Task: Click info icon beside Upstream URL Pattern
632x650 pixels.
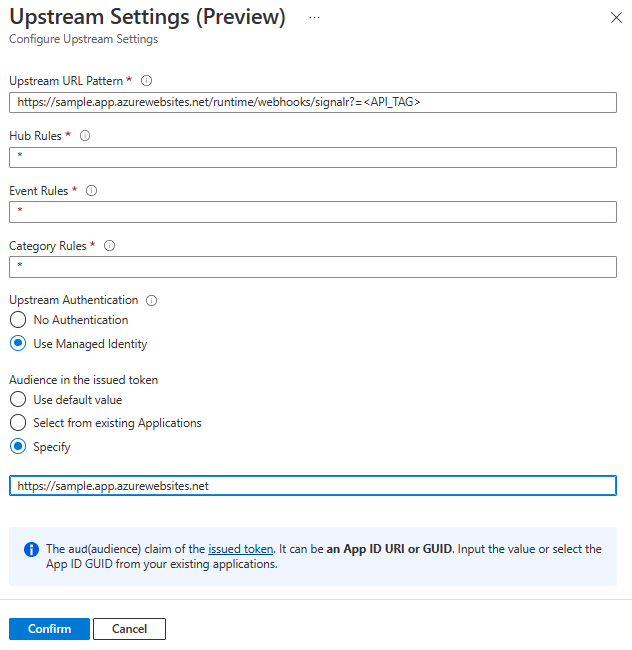Action: [x=146, y=81]
